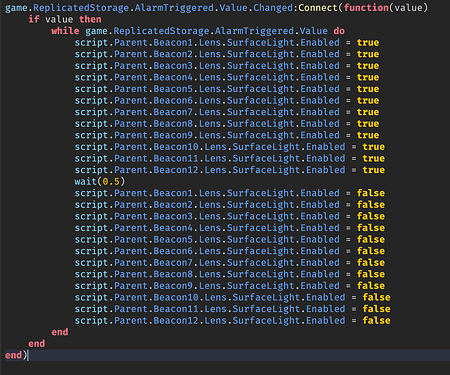
Task: Click 'if' keyword on second line
Action: [x=34, y=19]
